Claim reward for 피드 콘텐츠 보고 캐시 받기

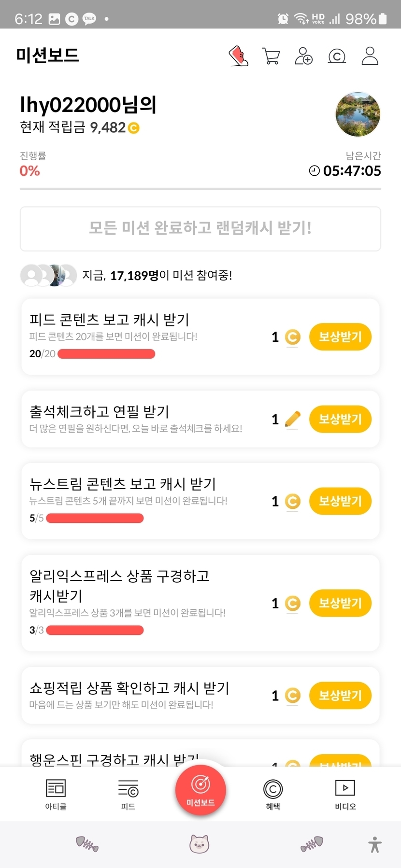pyautogui.click(x=340, y=336)
